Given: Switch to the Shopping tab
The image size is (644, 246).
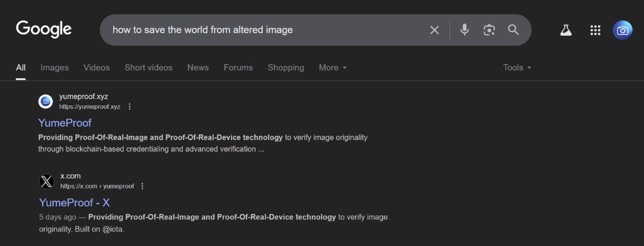Looking at the screenshot, I should [286, 68].
